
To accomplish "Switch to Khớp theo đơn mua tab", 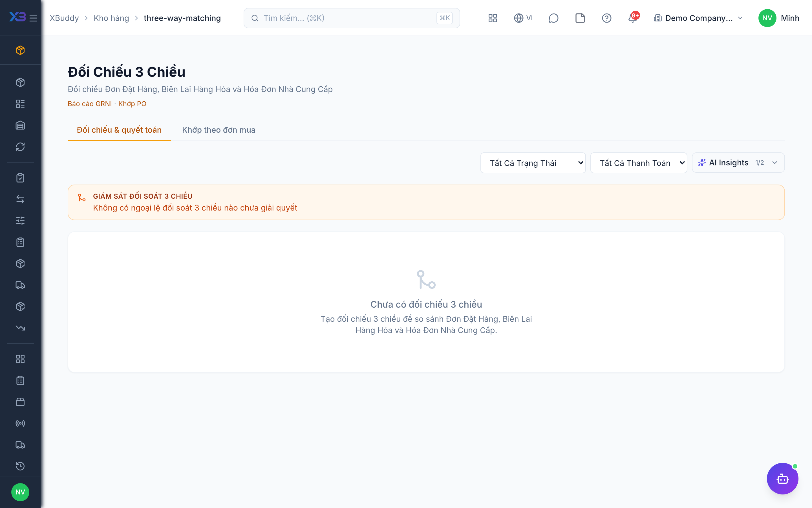I will pos(219,130).
